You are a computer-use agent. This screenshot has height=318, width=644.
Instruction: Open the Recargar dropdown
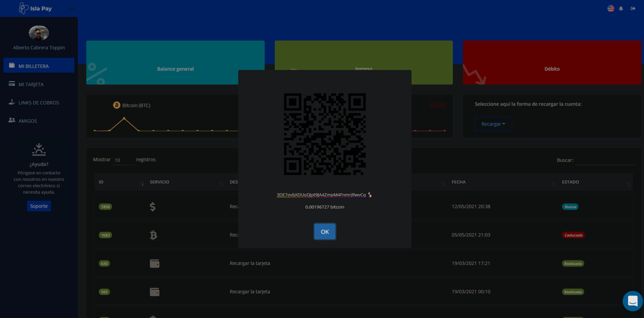pyautogui.click(x=493, y=124)
